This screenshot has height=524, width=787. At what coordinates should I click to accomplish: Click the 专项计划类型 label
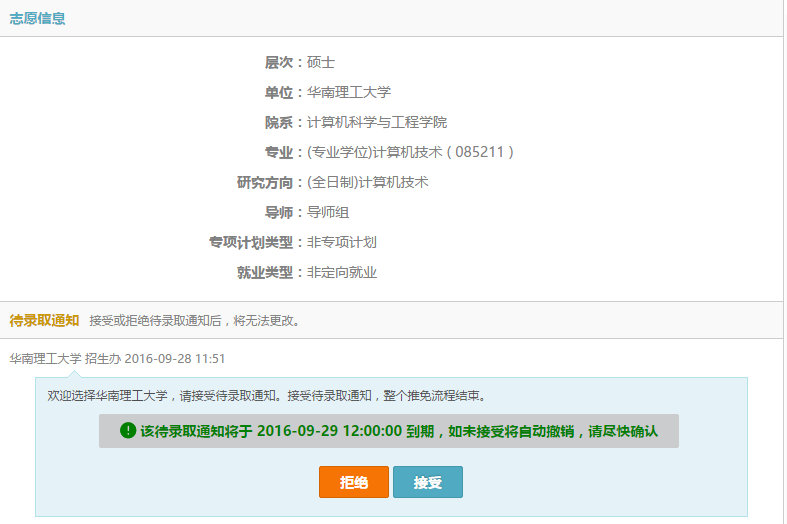click(251, 242)
